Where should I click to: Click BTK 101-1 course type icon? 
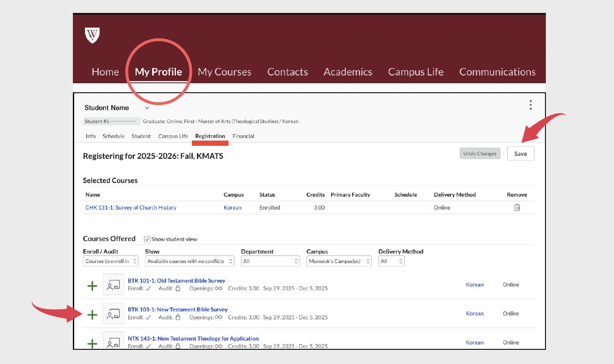(x=113, y=285)
